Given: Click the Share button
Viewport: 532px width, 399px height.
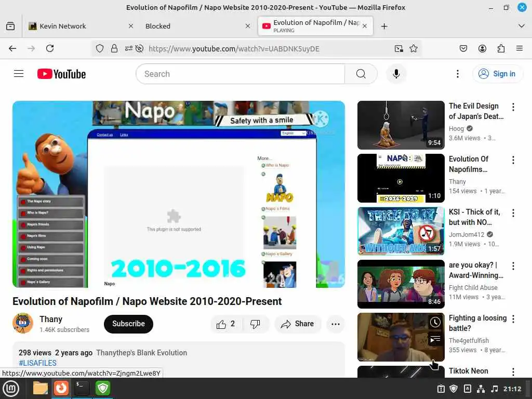Looking at the screenshot, I should pos(298,324).
